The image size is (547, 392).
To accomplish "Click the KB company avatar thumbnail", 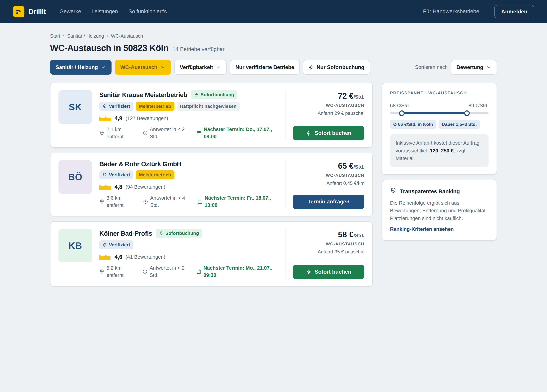I will [x=75, y=246].
